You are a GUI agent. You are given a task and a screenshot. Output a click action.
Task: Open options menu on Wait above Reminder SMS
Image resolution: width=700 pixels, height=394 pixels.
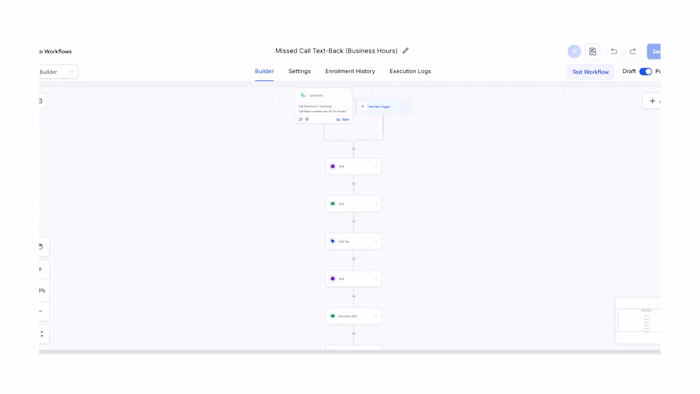click(375, 279)
